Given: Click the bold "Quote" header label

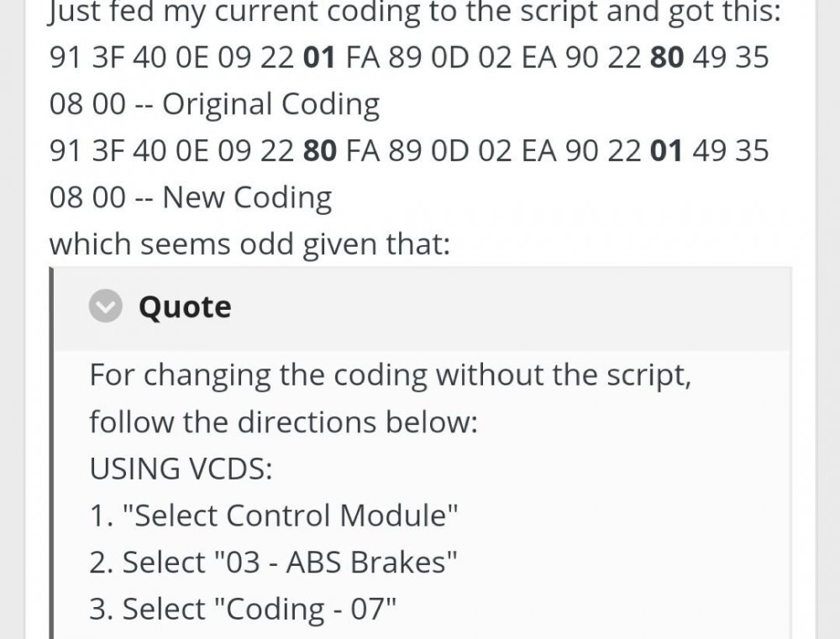Looking at the screenshot, I should (184, 307).
